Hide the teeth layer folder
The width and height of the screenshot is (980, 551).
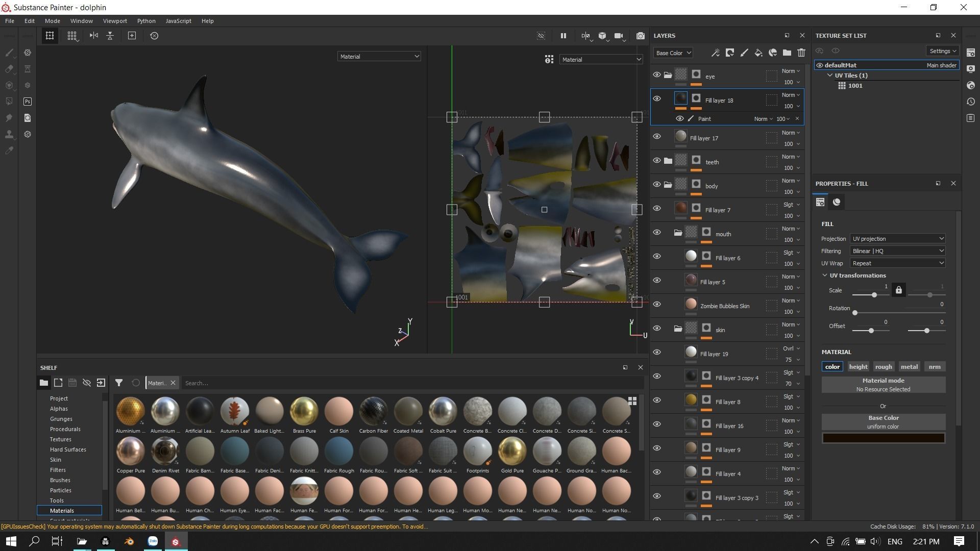[657, 161]
